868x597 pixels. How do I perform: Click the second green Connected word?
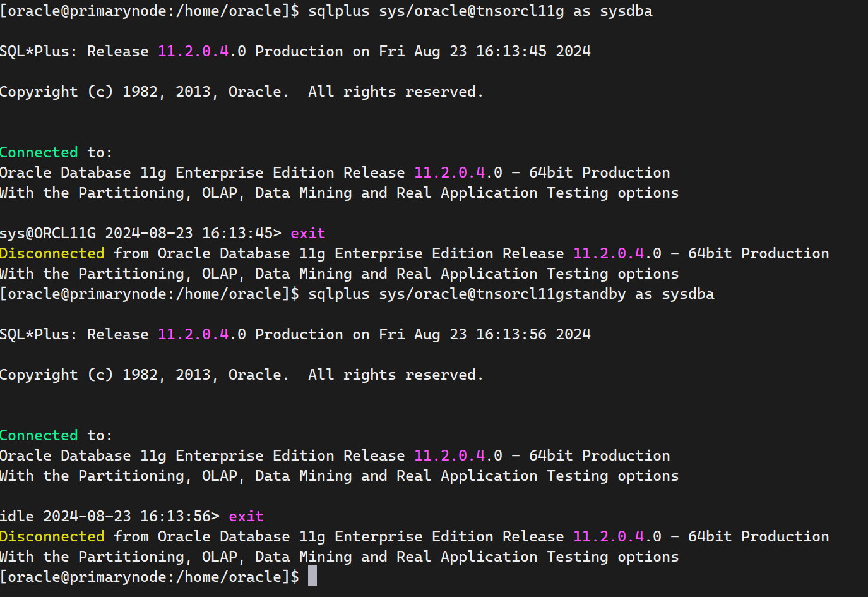pyautogui.click(x=39, y=435)
